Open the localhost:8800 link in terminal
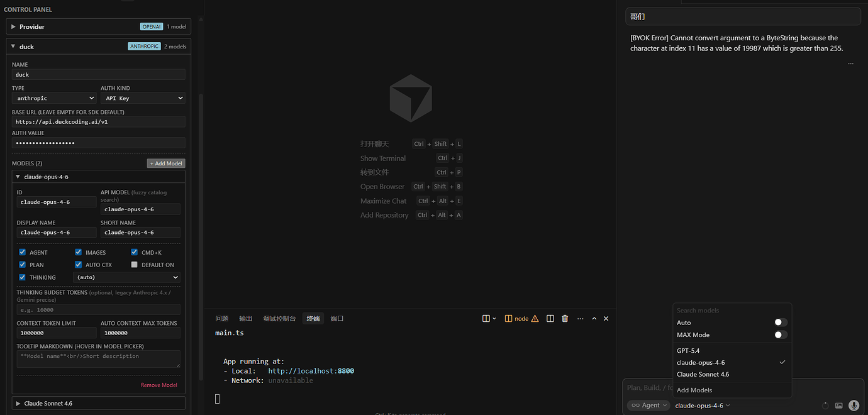 click(x=311, y=371)
